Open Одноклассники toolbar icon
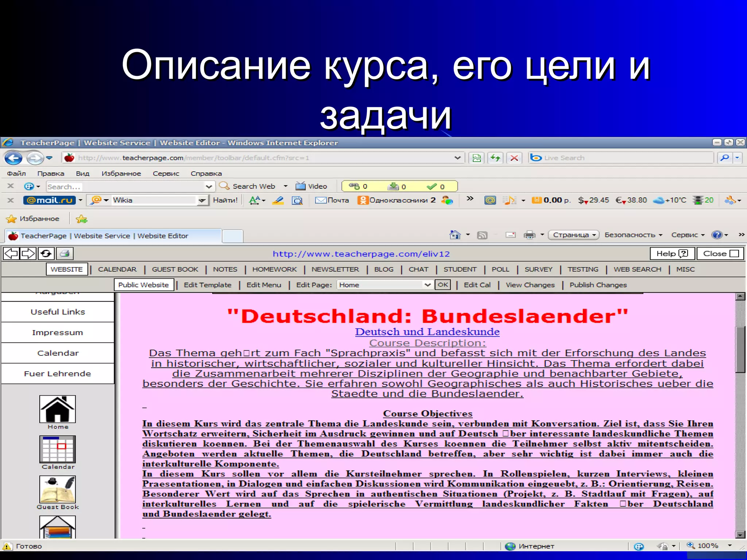747x560 pixels. coord(363,200)
